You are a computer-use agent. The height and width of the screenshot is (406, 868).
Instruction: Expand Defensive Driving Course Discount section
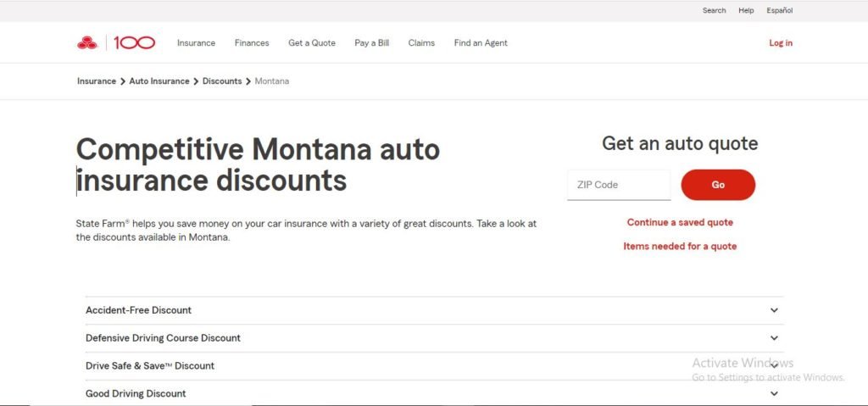click(434, 338)
